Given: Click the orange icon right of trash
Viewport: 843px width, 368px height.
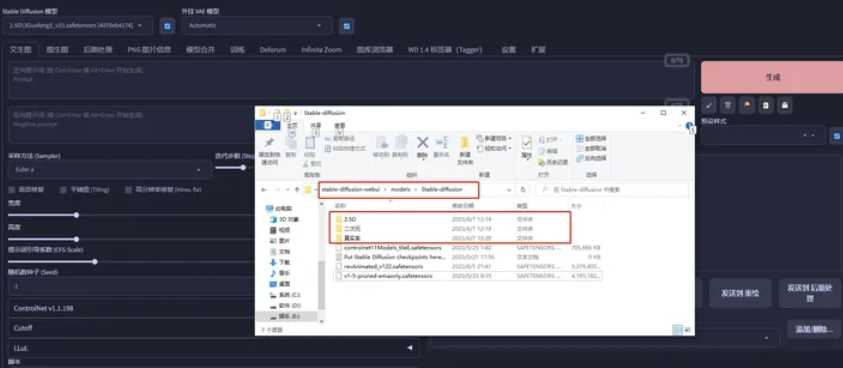Looking at the screenshot, I should [x=746, y=105].
